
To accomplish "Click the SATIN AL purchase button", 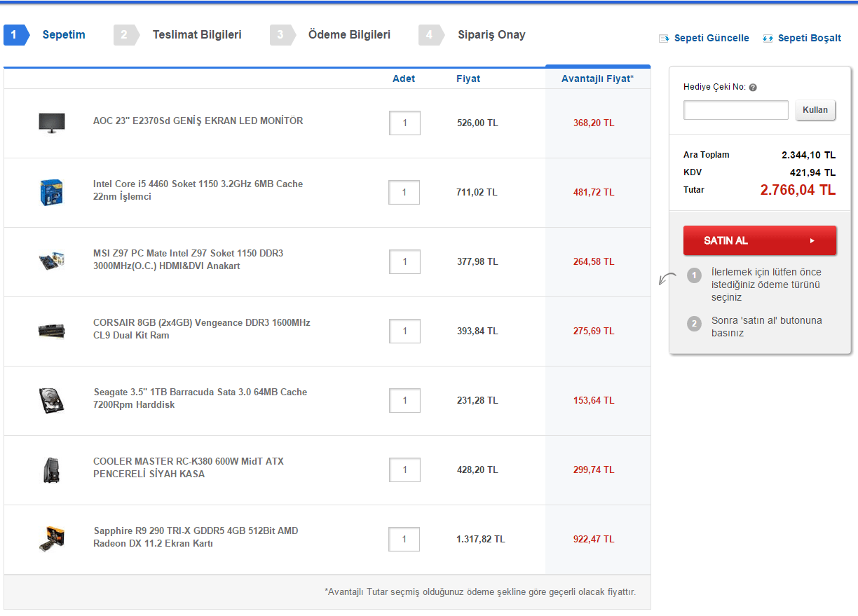I will (760, 240).
